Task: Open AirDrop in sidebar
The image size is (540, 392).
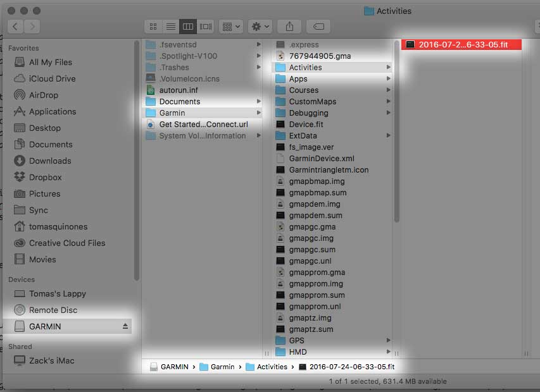Action: (36, 95)
